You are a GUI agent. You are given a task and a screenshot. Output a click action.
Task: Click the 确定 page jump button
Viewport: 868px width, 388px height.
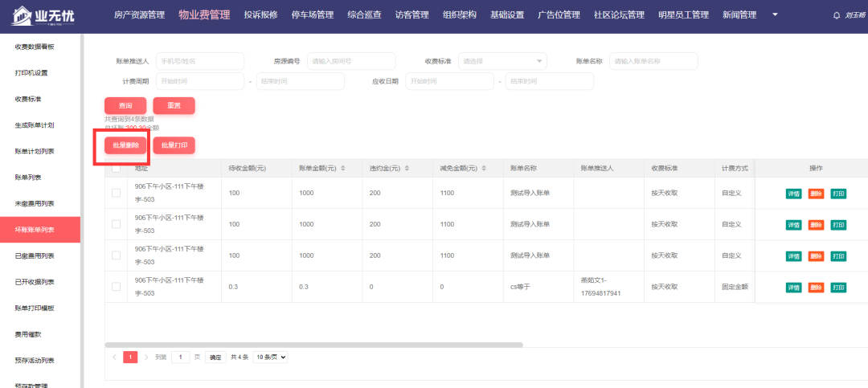[215, 357]
